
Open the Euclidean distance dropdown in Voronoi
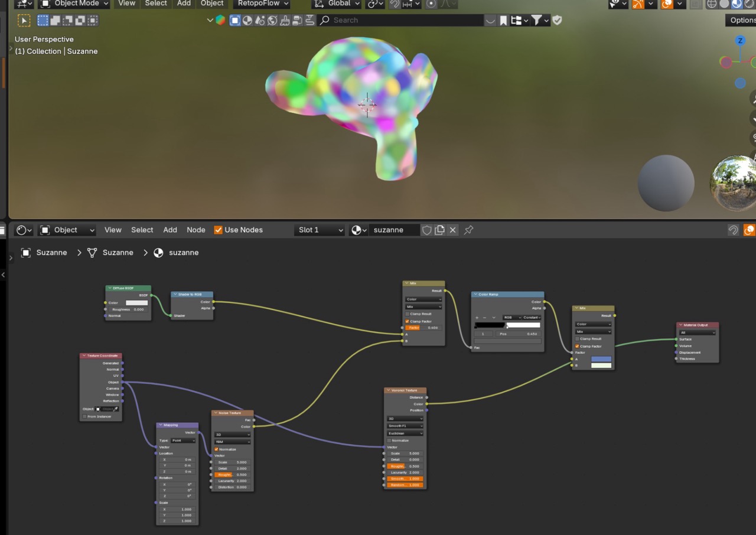click(x=405, y=433)
